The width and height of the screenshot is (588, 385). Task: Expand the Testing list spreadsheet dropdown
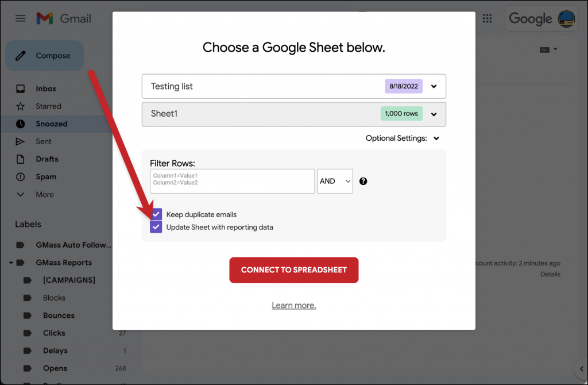(435, 86)
